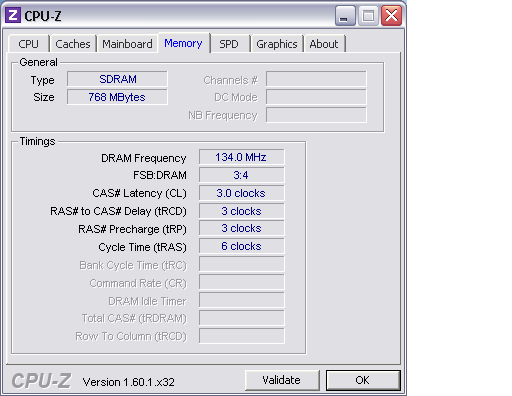This screenshot has height=396, width=512.
Task: Click the Type label in General group
Action: (x=43, y=80)
